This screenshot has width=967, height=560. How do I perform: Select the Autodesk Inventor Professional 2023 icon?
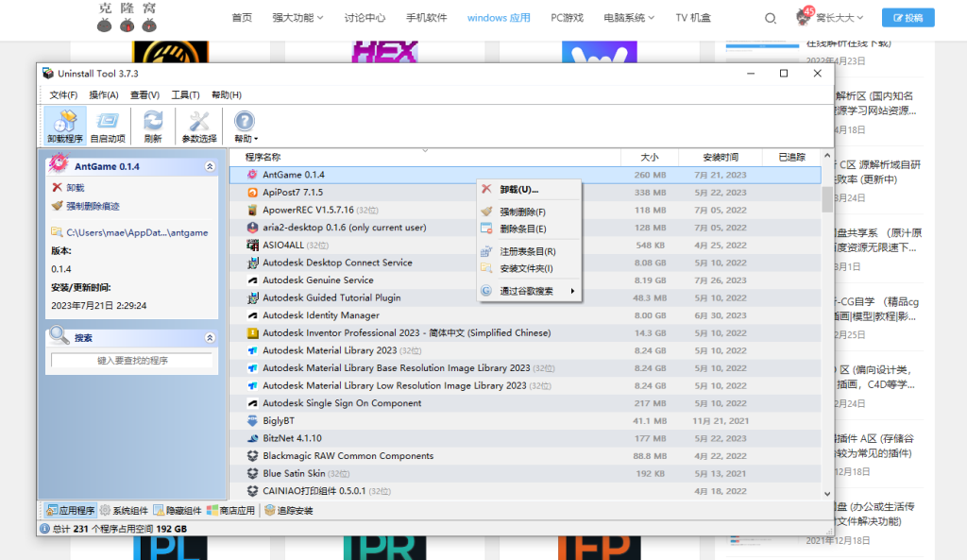[252, 333]
